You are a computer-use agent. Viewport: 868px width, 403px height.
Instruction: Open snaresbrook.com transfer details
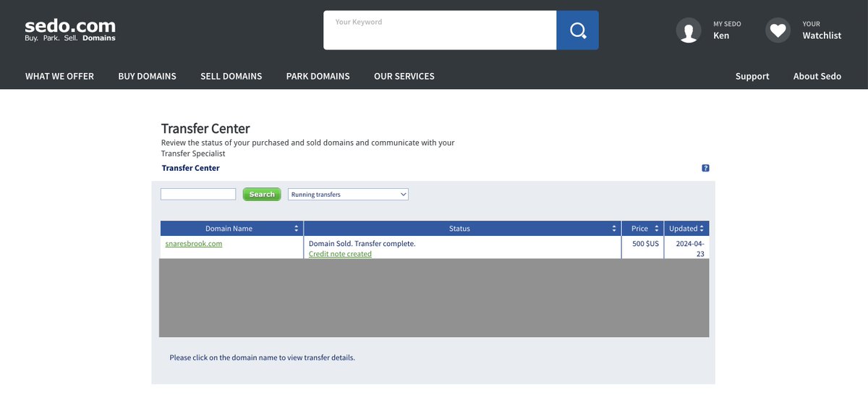[194, 244]
